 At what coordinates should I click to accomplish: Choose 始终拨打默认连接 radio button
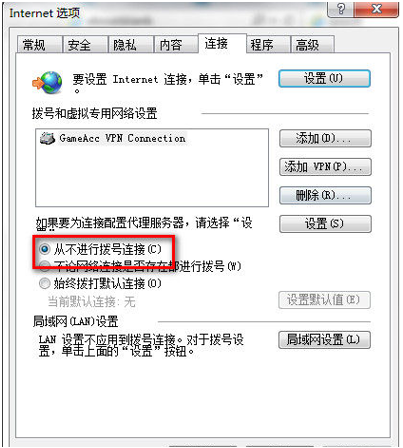(44, 283)
